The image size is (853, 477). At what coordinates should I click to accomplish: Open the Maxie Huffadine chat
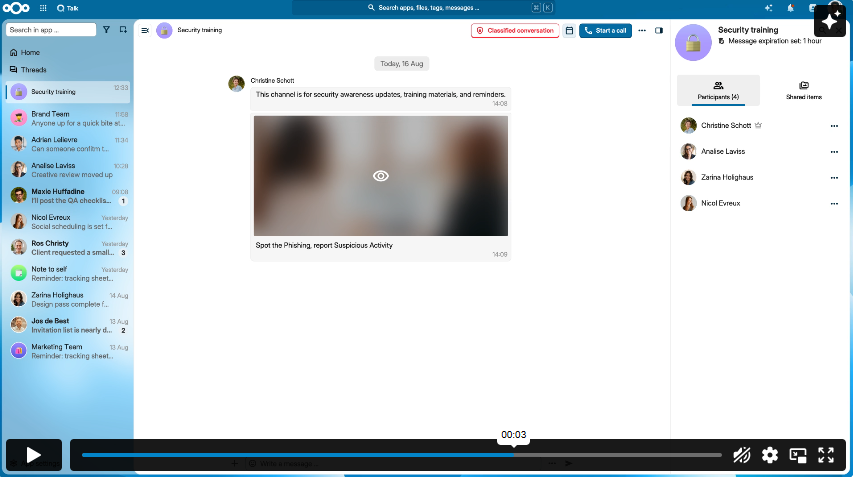[x=68, y=196]
